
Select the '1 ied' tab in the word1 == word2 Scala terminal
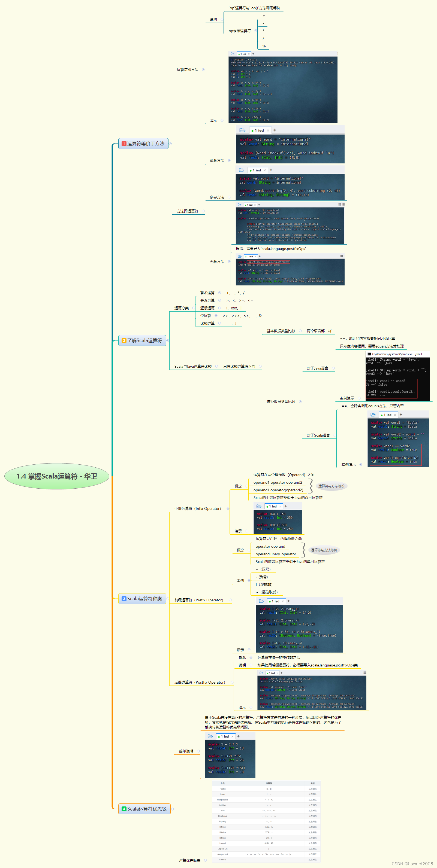click(388, 415)
